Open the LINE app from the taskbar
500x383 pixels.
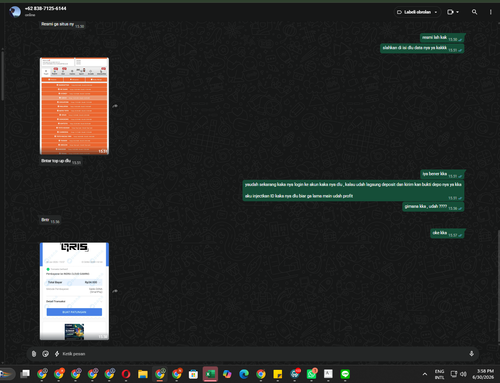click(x=345, y=374)
